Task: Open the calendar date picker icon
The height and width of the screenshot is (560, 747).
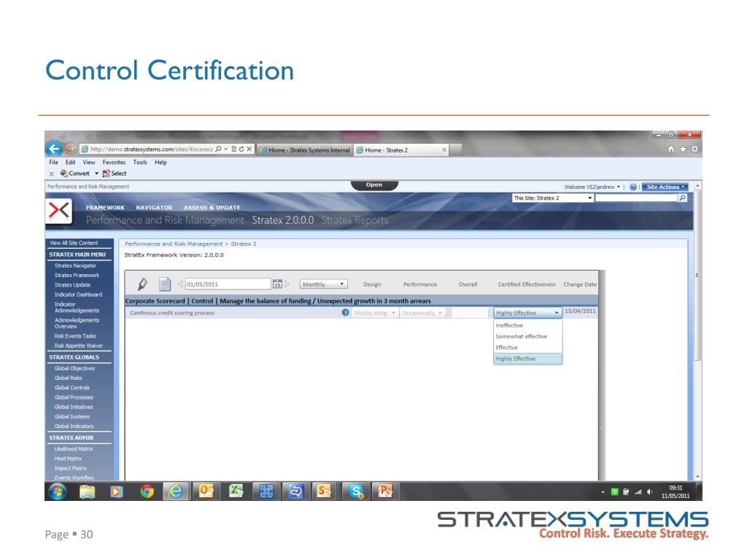Action: coord(277,284)
